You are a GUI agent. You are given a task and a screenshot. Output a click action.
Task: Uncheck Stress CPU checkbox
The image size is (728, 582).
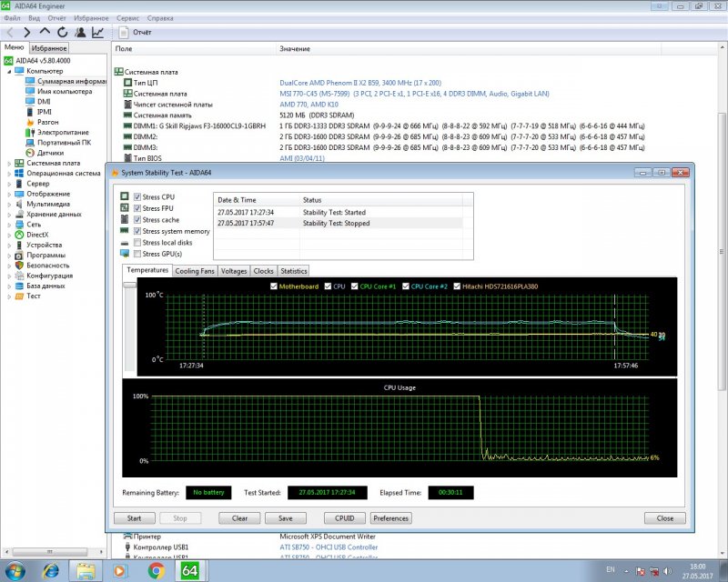tap(137, 197)
